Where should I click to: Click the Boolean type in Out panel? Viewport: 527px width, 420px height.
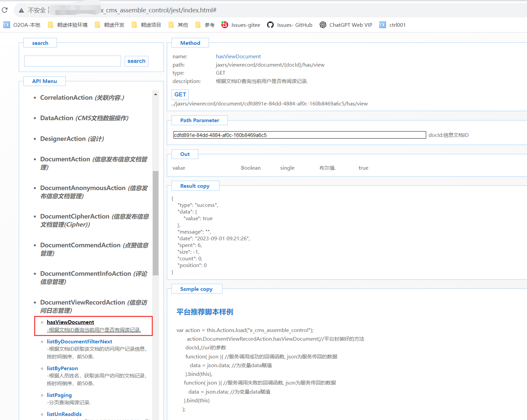(251, 168)
